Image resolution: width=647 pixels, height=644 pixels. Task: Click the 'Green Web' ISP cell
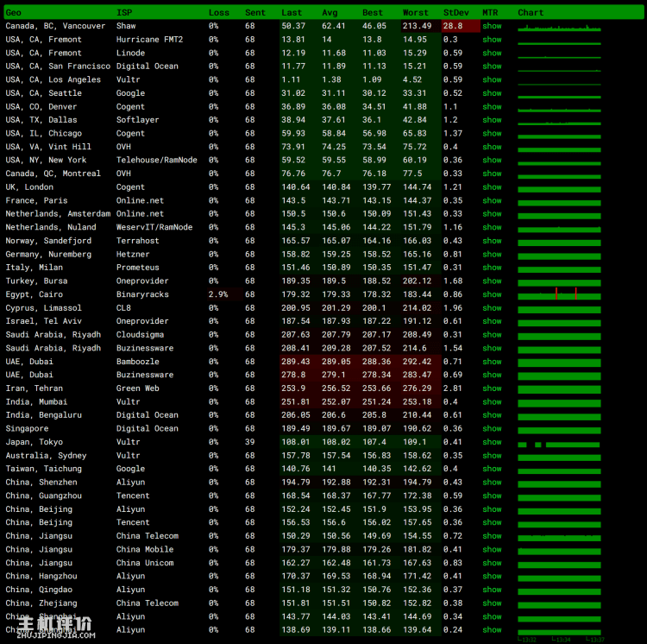coord(138,388)
